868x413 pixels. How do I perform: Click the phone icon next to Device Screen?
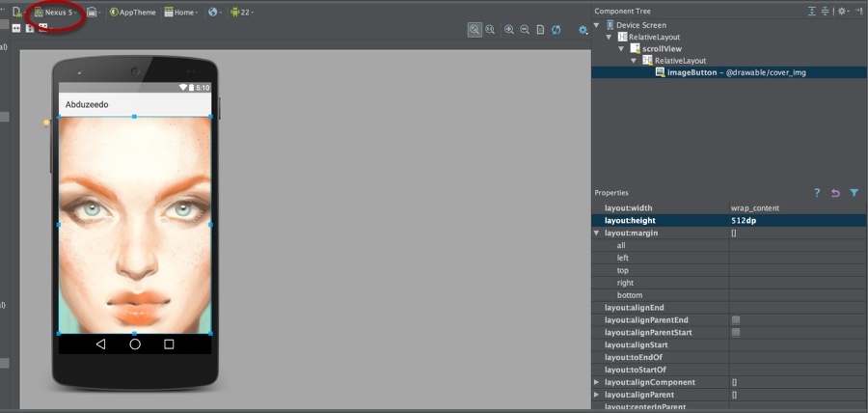pos(610,25)
